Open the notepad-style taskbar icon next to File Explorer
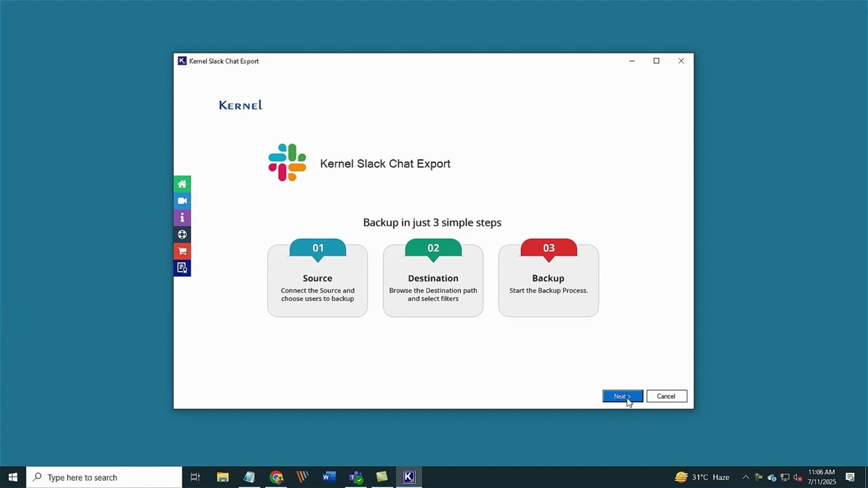Screen dimensions: 868x488 249,477
